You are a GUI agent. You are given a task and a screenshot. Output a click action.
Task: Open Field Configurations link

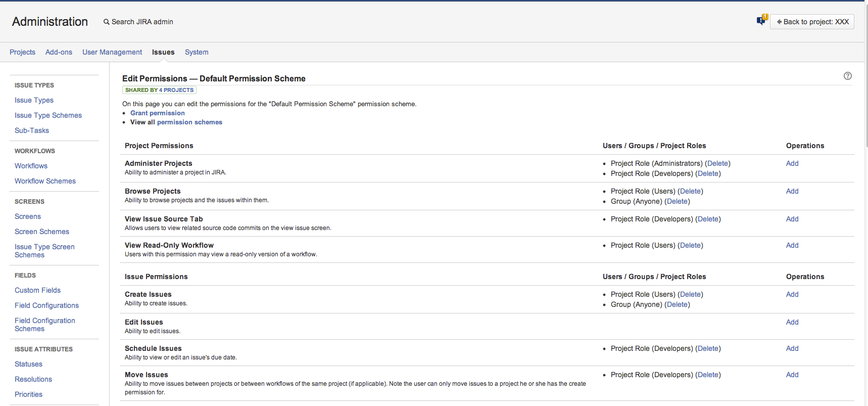46,305
